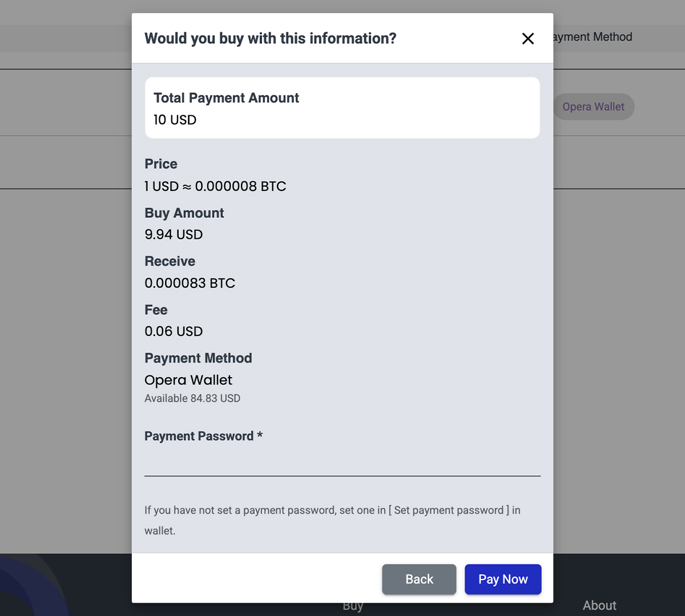Click the 10 USD total value
685x616 pixels.
[175, 120]
